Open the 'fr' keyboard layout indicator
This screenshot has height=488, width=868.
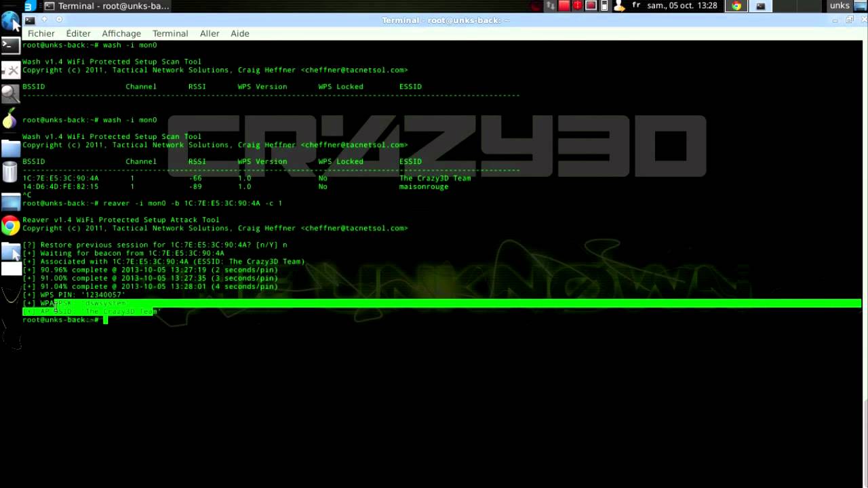pos(636,5)
